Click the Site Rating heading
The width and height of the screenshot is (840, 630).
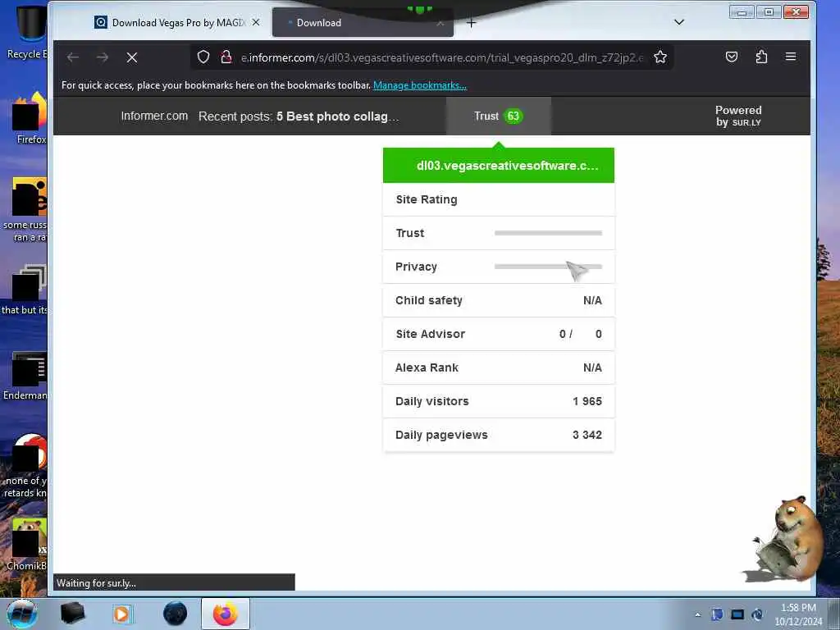pos(427,199)
